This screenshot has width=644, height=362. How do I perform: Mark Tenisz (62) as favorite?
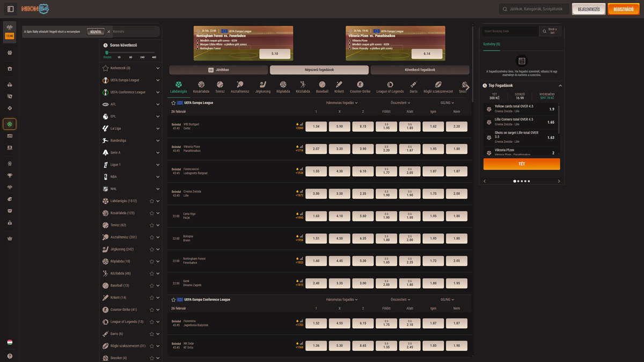point(152,225)
